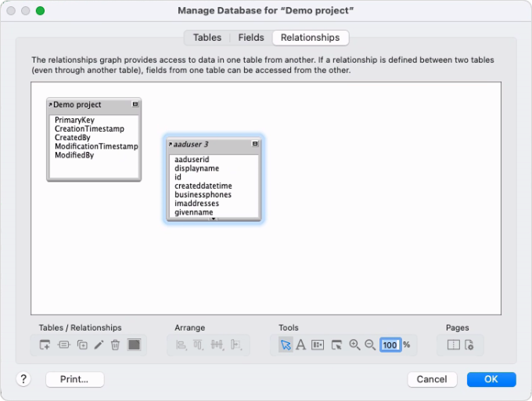Click the Align left edges arrange icon
The width and height of the screenshot is (532, 401).
(x=182, y=345)
